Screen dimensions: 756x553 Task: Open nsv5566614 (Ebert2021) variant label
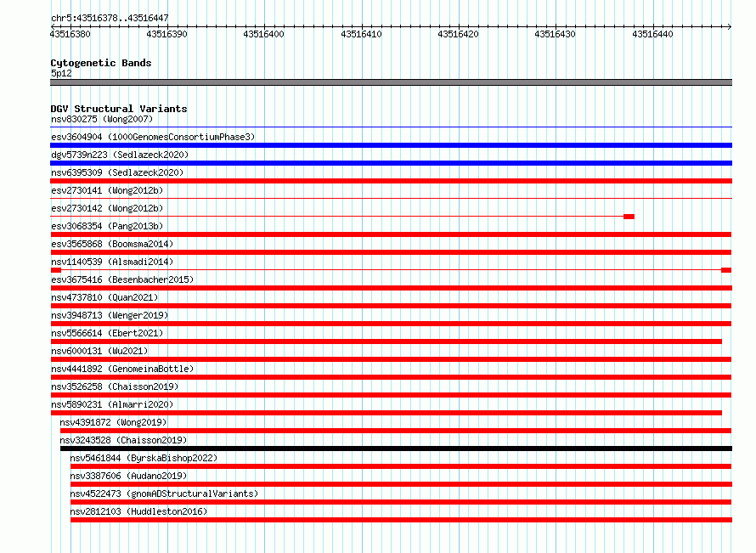(107, 333)
